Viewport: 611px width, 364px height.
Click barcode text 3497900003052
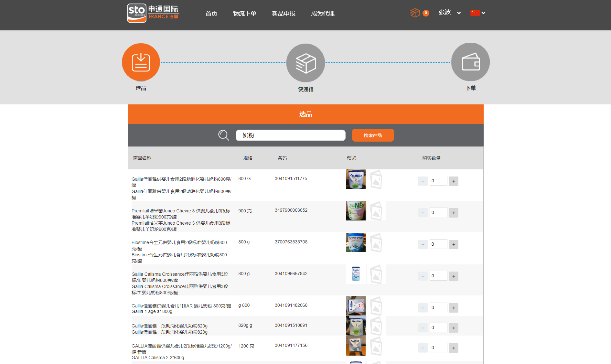[291, 210]
